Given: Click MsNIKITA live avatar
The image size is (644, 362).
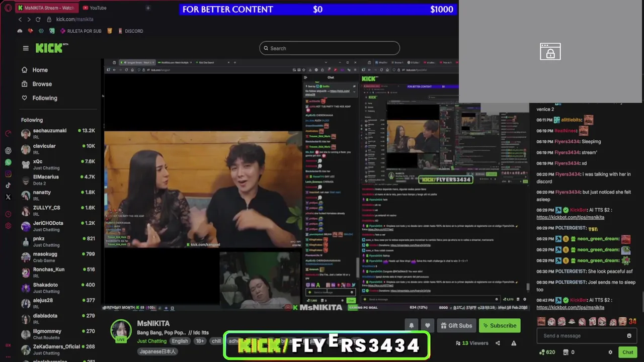Looking at the screenshot, I should pos(121,330).
